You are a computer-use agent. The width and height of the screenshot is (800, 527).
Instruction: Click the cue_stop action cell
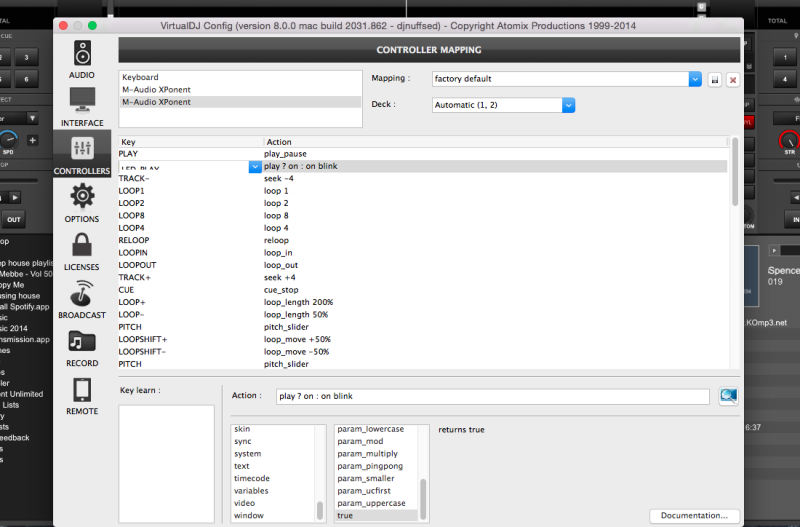click(281, 290)
